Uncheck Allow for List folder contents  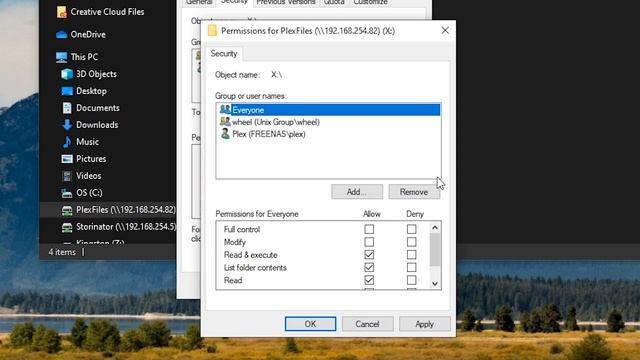(369, 267)
